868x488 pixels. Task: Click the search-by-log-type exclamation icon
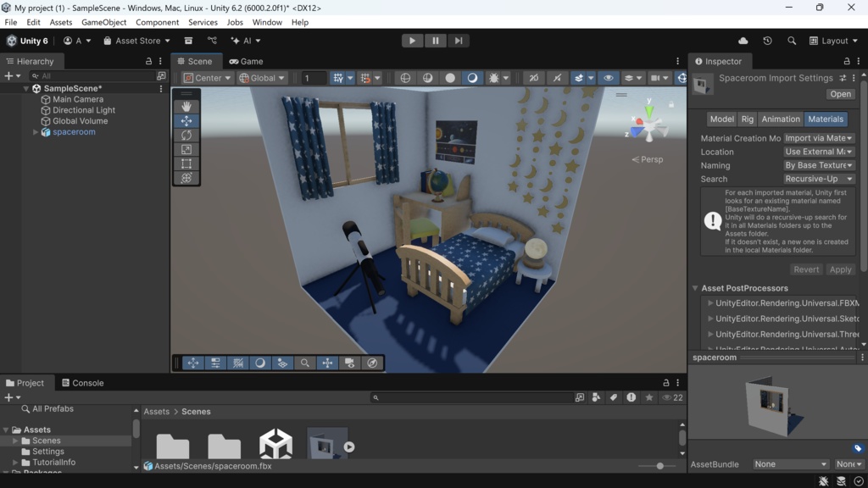(631, 397)
